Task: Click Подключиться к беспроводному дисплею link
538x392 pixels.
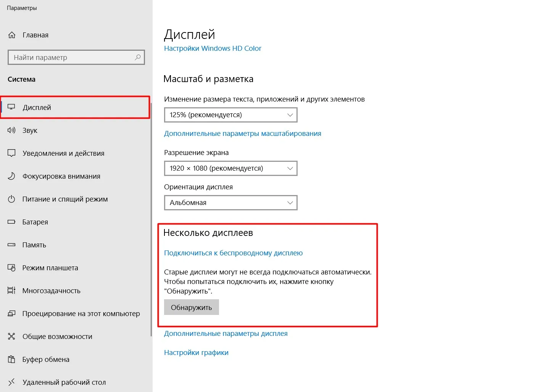Action: tap(233, 253)
